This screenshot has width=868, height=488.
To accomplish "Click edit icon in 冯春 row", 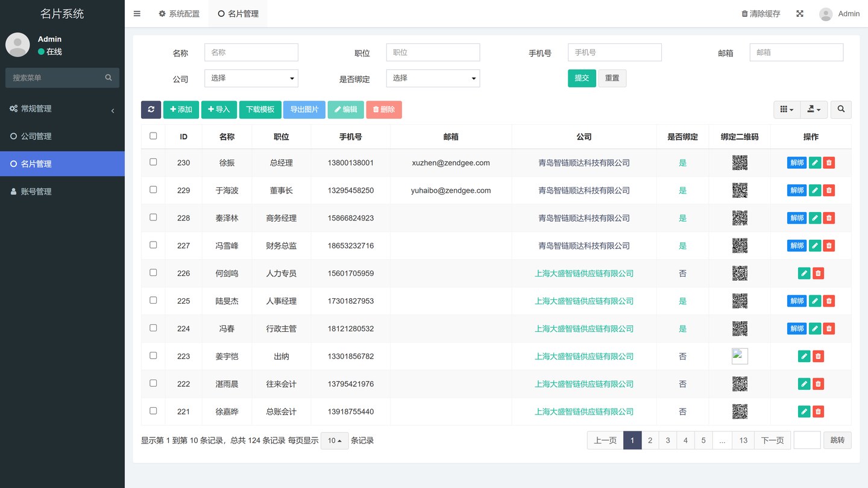I will [x=815, y=329].
